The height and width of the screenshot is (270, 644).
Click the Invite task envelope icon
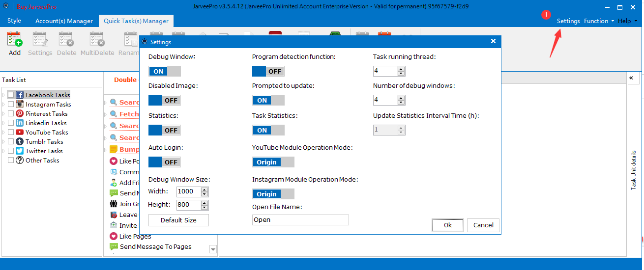coord(114,225)
